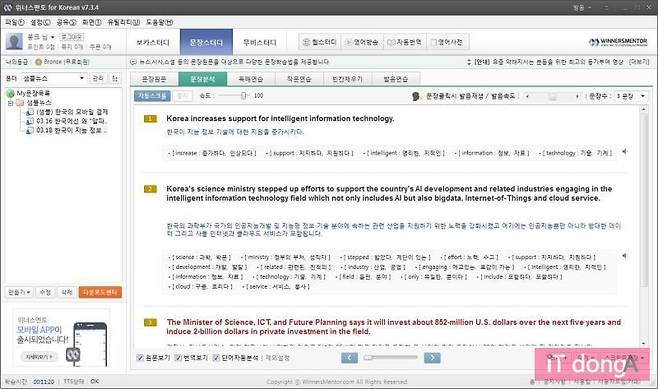The width and height of the screenshot is (658, 389).
Task: Select the 빈칸채우기 sub-tab
Action: click(x=347, y=79)
